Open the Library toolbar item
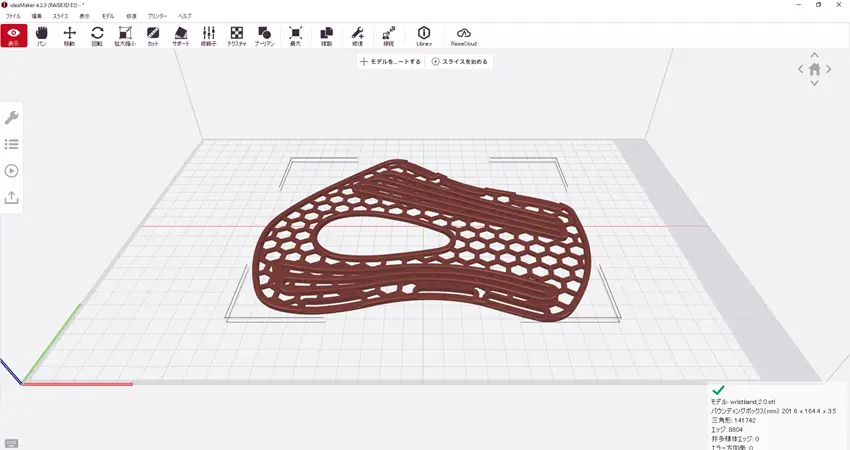The height and width of the screenshot is (450, 850). point(423,37)
